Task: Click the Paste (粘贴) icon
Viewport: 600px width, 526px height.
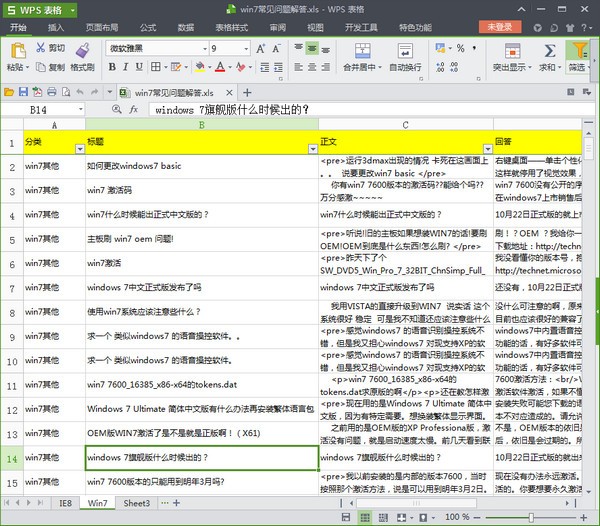Action: pyautogui.click(x=18, y=50)
